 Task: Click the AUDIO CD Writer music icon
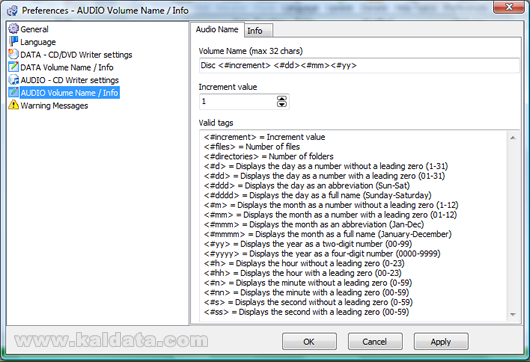pos(14,80)
